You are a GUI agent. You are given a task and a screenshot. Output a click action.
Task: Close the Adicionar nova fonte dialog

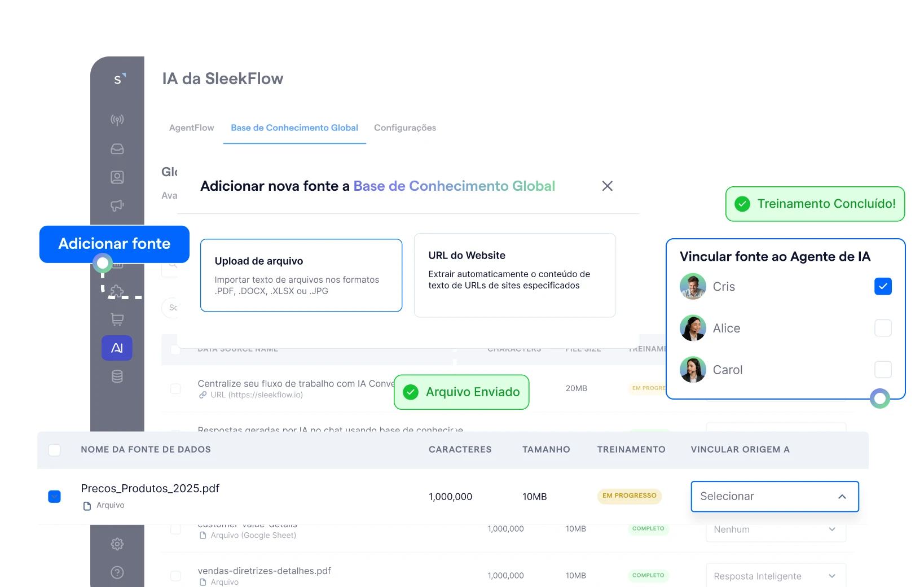coord(607,186)
